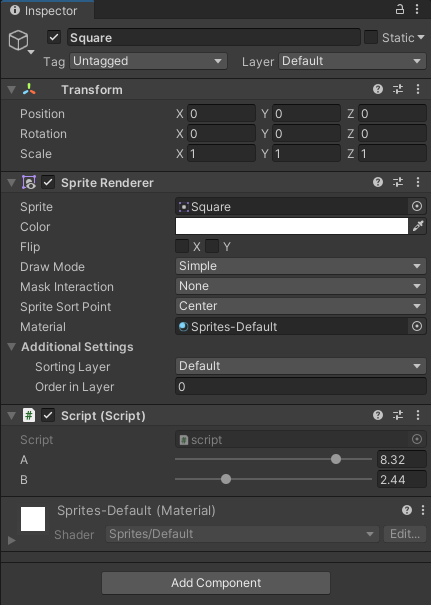Open Script component help reference

378,415
